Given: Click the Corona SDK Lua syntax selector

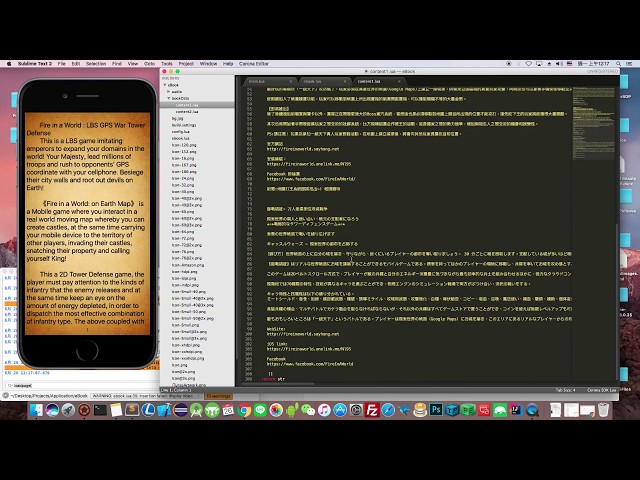Looking at the screenshot, I should [601, 390].
